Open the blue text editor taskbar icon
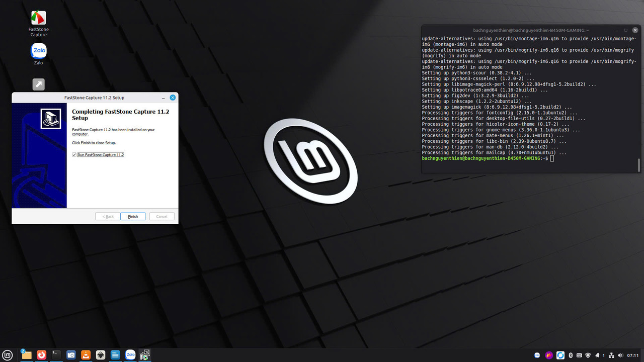The image size is (644, 362). [115, 355]
